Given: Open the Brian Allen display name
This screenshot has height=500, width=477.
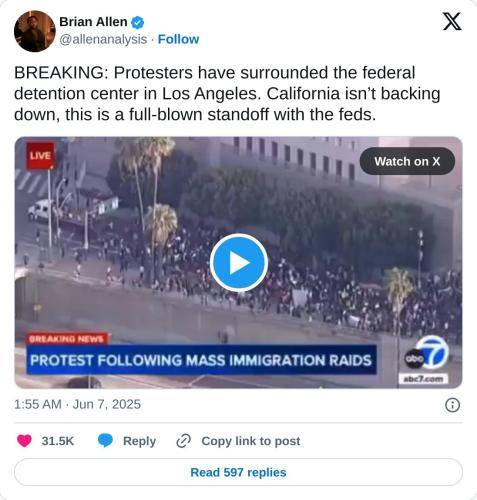Looking at the screenshot, I should click(93, 22).
